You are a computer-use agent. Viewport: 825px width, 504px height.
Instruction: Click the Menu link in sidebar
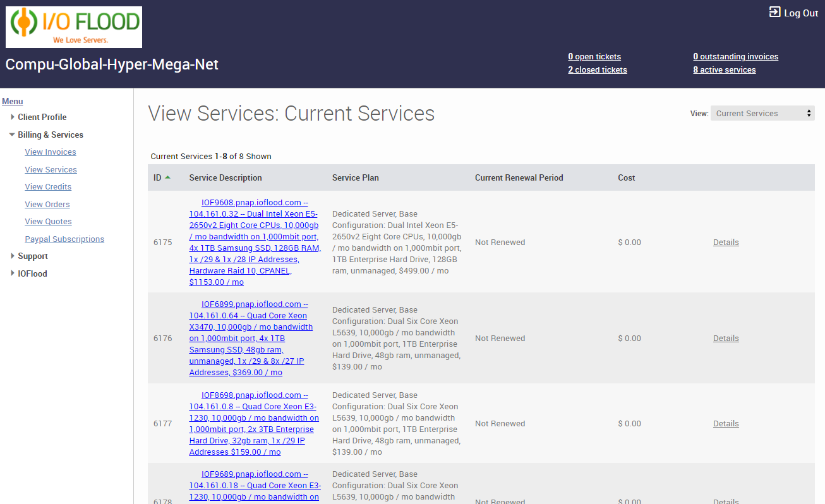click(12, 101)
